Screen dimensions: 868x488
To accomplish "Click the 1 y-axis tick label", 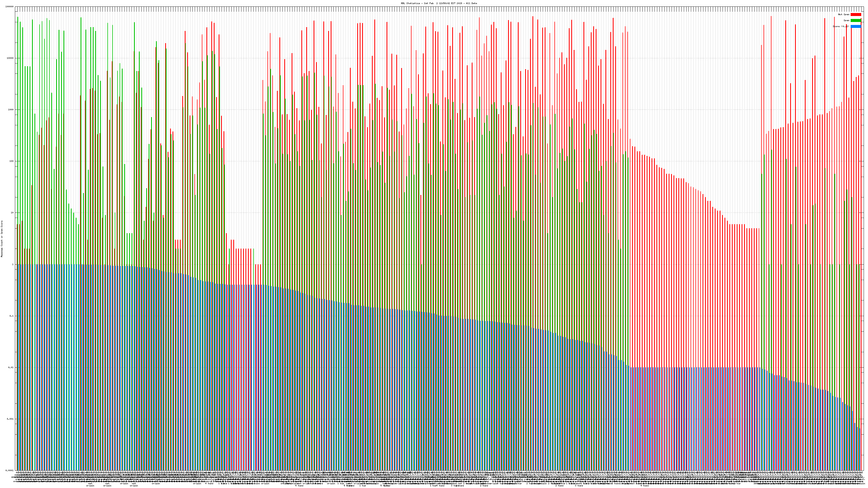I will 13,264.
